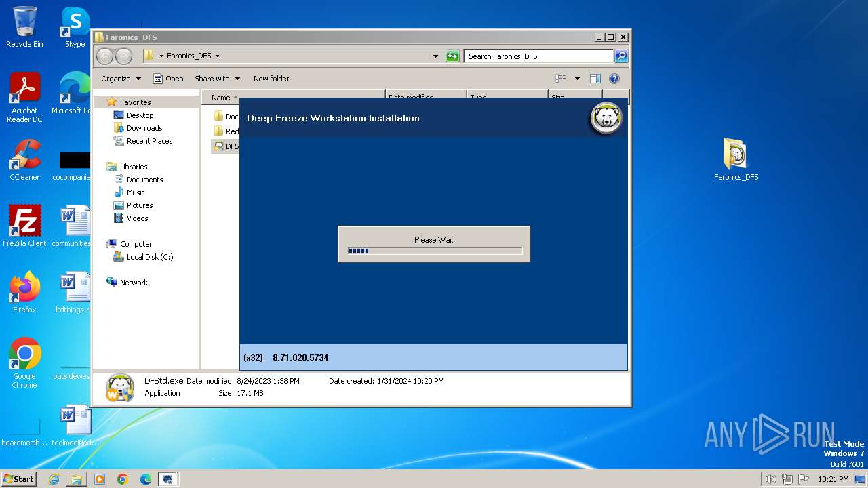This screenshot has height=488, width=868.
Task: Refresh the Faronics_DFS folder view
Action: [452, 56]
